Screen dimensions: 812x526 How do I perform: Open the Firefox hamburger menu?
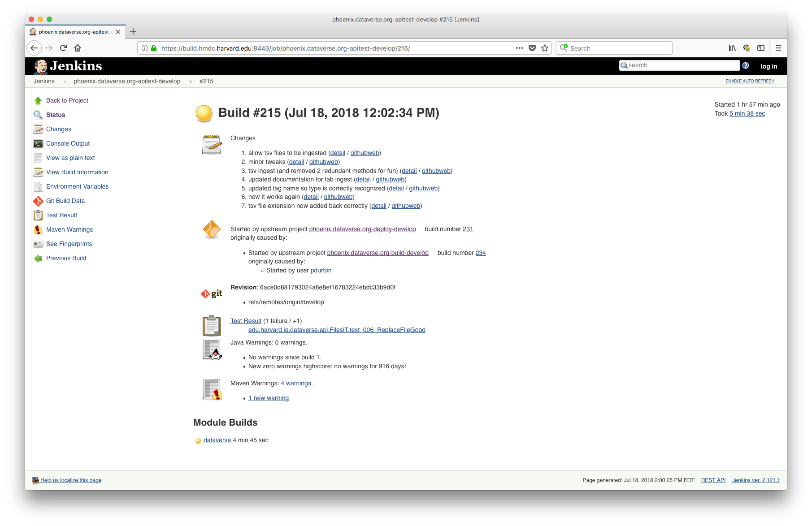(778, 48)
